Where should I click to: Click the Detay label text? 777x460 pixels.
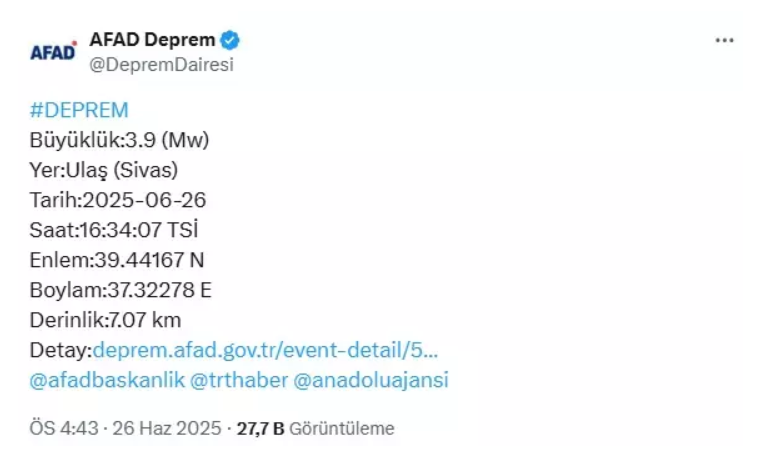(x=58, y=350)
